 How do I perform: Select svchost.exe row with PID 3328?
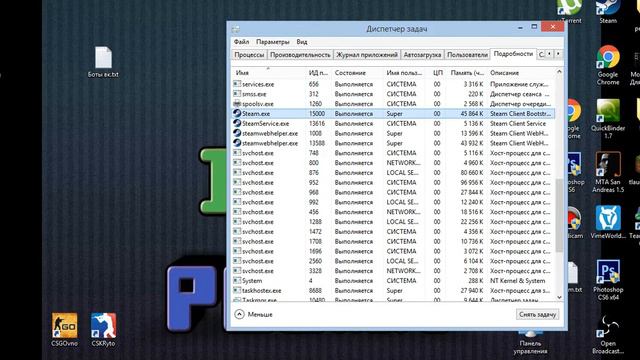[x=393, y=271]
